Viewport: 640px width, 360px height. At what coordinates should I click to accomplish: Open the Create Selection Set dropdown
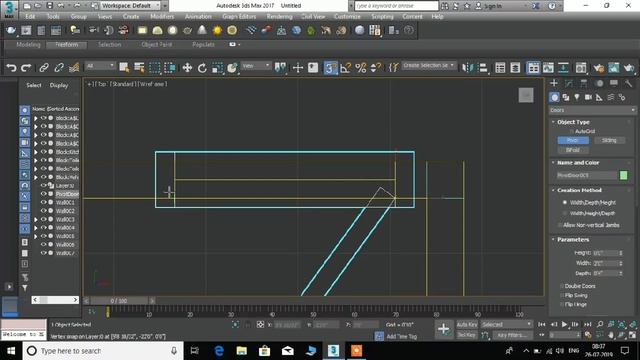pyautogui.click(x=428, y=66)
